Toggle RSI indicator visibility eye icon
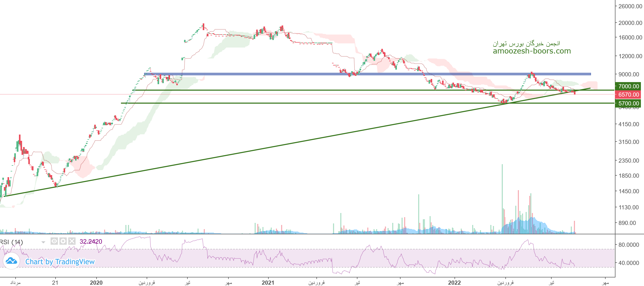The image size is (644, 286). coord(54,241)
